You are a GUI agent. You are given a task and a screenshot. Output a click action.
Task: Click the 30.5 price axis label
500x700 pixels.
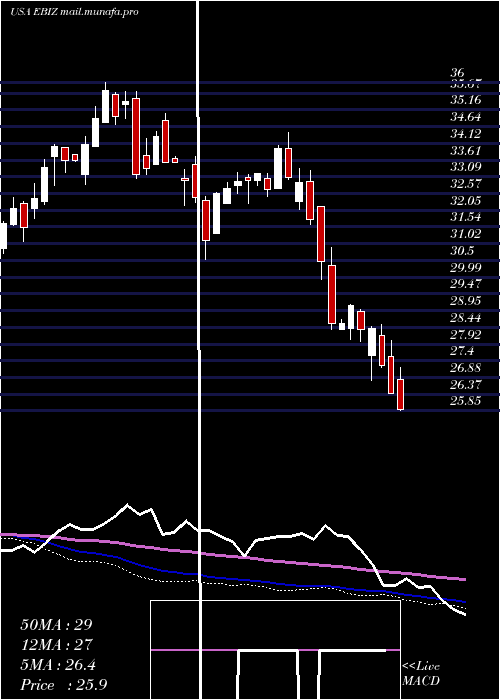tap(462, 250)
